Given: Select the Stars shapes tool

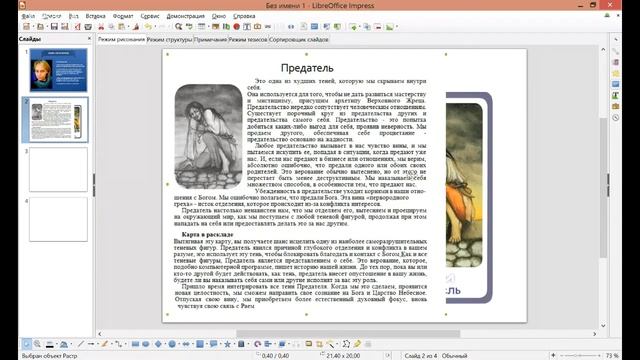Looking at the screenshot, I should pyautogui.click(x=227, y=344).
